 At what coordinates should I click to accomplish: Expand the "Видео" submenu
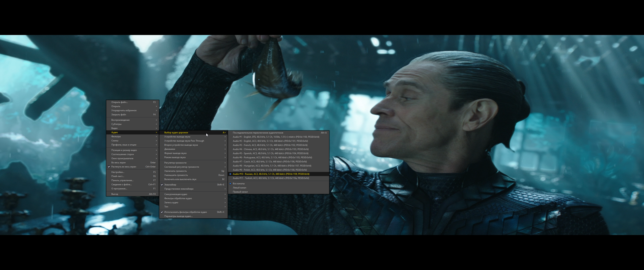pos(115,128)
